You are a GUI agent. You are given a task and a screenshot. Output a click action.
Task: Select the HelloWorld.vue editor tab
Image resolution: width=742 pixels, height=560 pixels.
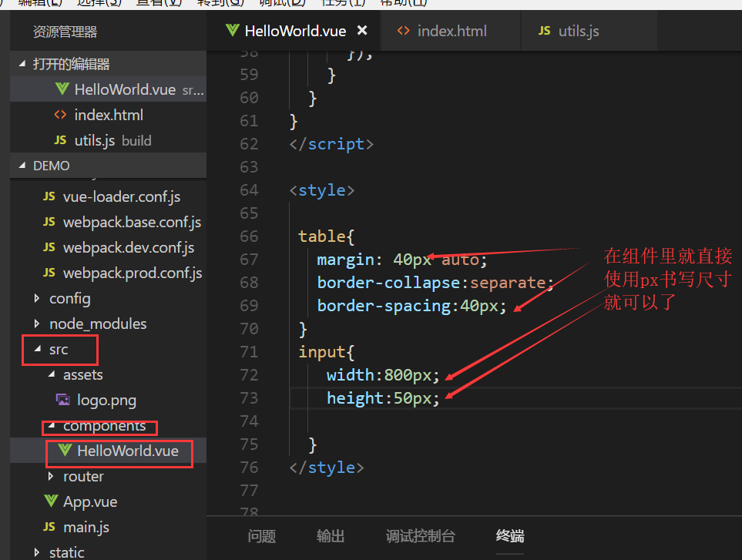tap(294, 32)
